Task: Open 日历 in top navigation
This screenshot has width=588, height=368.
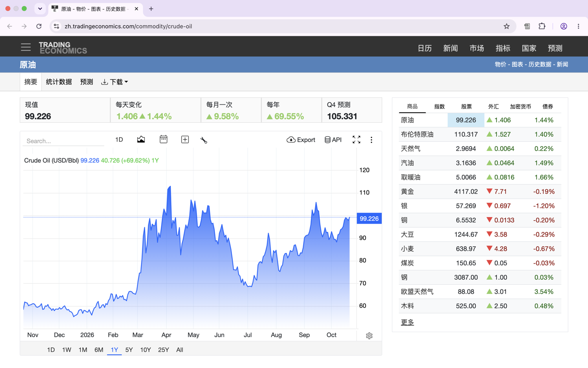Action: click(x=424, y=48)
